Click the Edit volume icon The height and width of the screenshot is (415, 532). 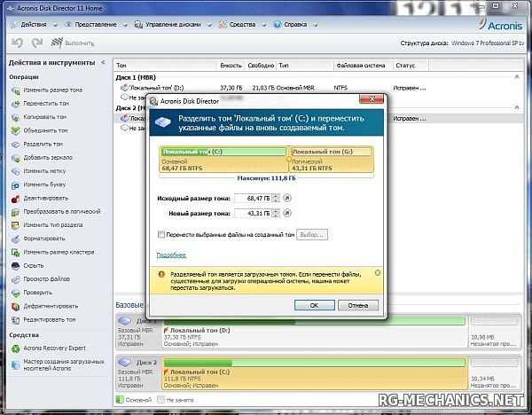(x=16, y=320)
